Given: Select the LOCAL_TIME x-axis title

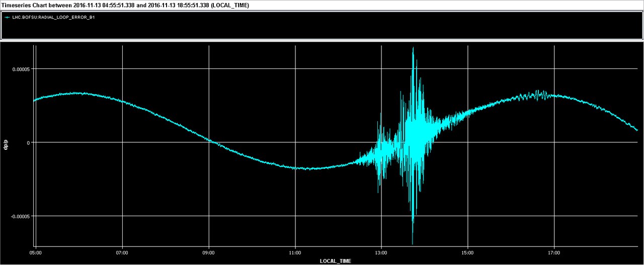Looking at the screenshot, I should point(336,261).
